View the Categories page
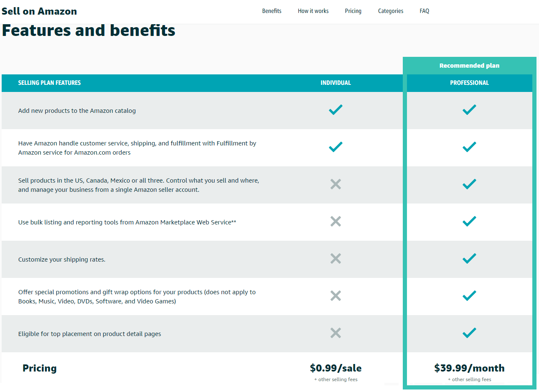This screenshot has height=392, width=539. click(x=390, y=11)
